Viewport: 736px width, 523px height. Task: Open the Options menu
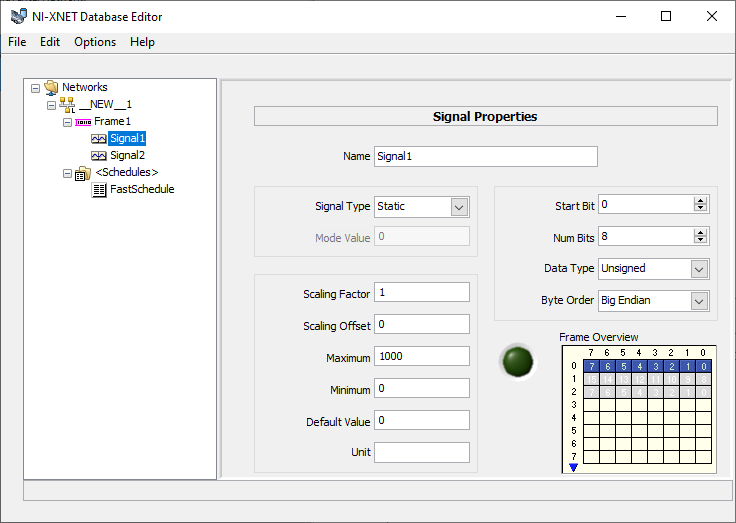pos(95,42)
